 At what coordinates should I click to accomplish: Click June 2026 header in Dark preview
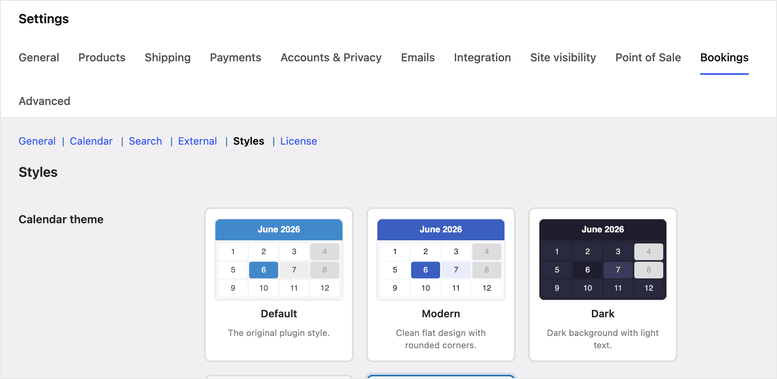click(x=603, y=229)
